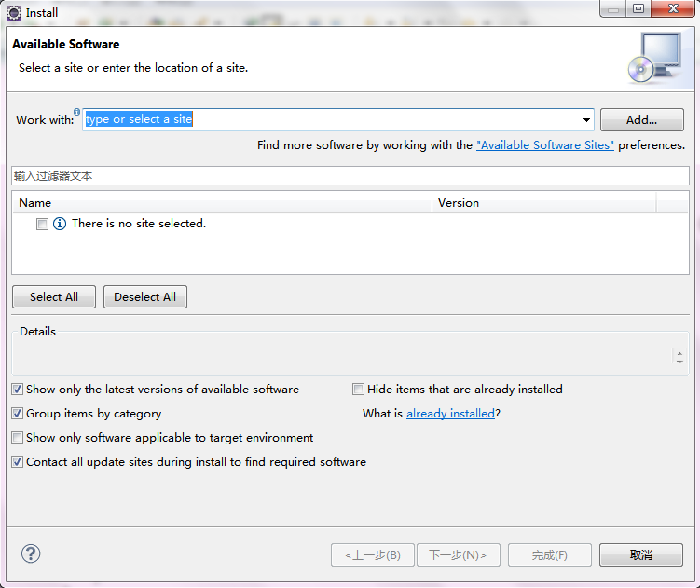Click the Eclipse Install window icon
This screenshot has width=700, height=588.
[13, 12]
